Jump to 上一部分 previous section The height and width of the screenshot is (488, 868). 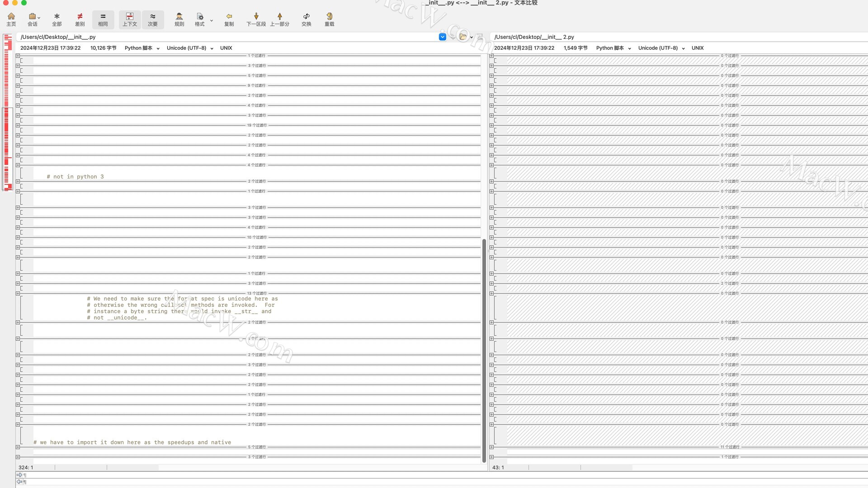pos(280,19)
